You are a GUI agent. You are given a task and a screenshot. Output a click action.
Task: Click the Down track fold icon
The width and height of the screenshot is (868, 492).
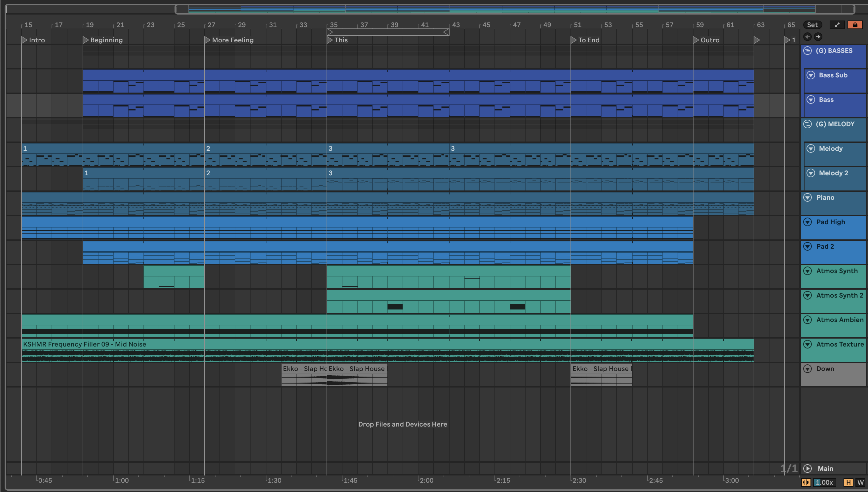[807, 369]
